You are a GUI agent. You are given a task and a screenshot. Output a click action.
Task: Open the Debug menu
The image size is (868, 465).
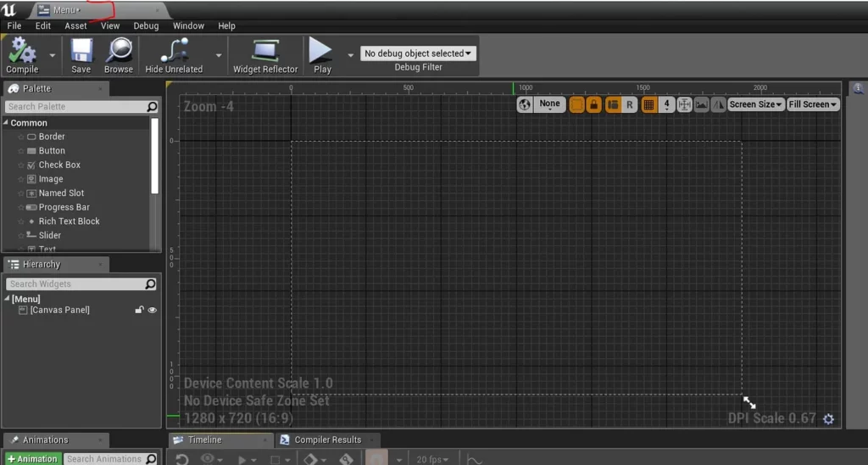[146, 25]
